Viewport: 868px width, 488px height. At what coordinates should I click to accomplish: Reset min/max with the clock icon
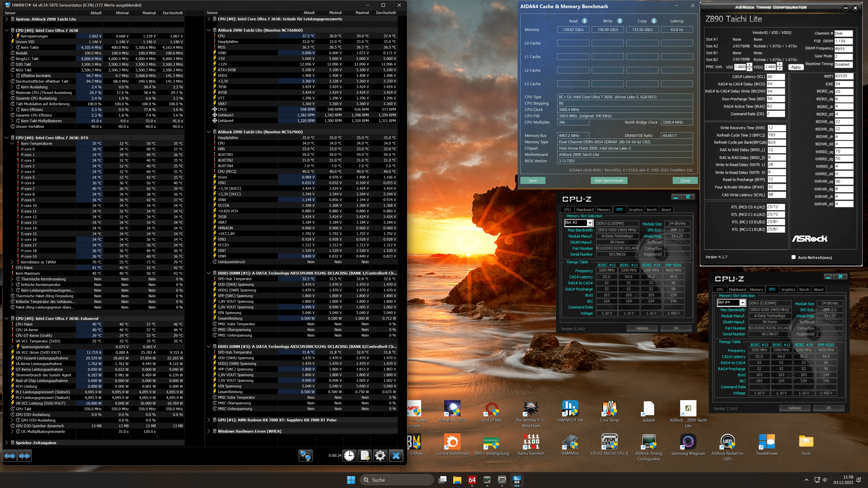tap(349, 456)
